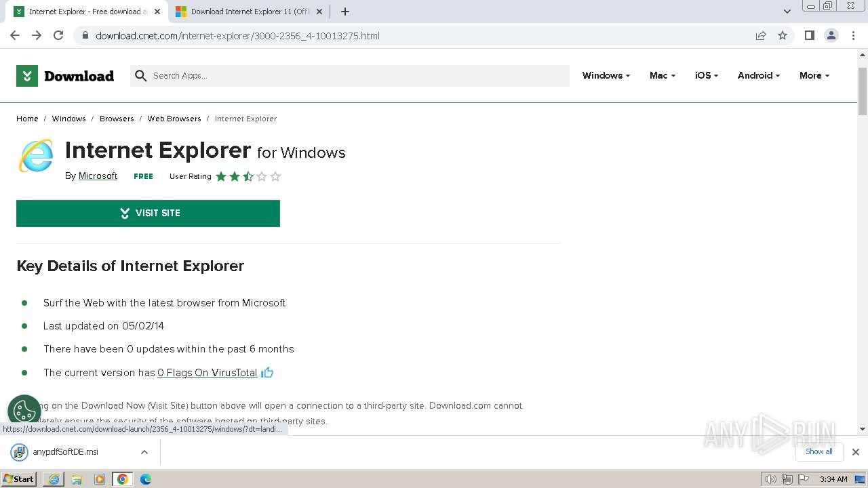Open 0 Flags On VirusTotal link
Screen dimensions: 868x488
coord(208,373)
